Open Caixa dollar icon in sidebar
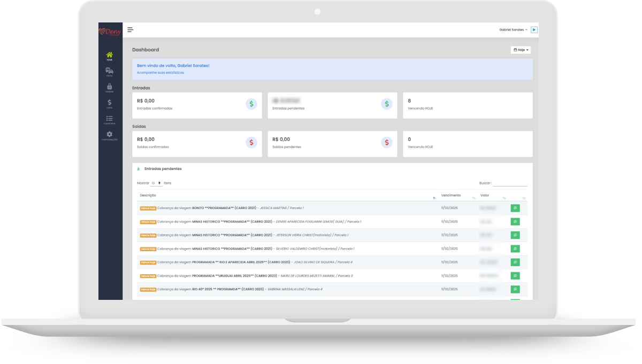 pos(110,103)
